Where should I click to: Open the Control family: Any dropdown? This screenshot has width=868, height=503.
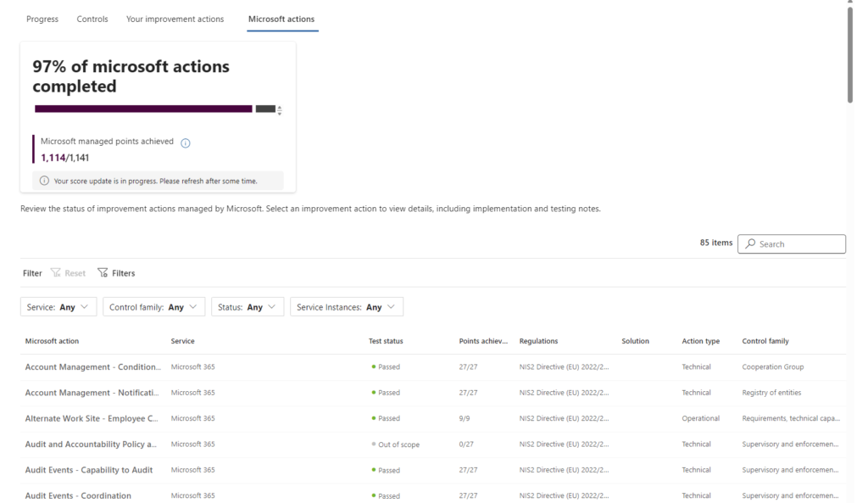click(x=153, y=307)
